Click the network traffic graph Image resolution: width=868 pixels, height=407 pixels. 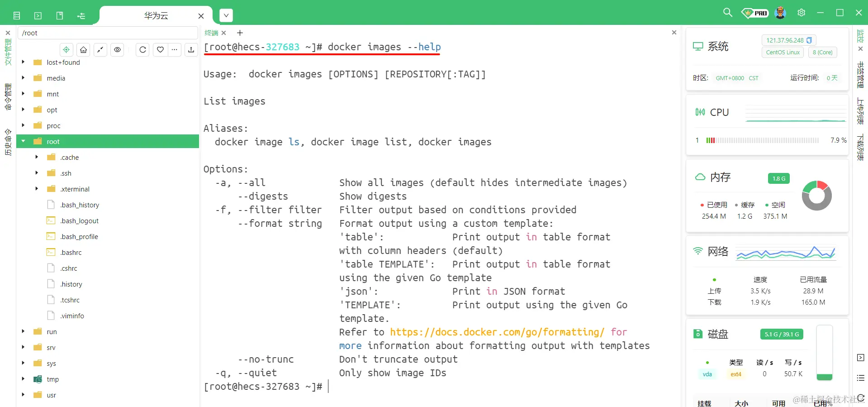786,253
